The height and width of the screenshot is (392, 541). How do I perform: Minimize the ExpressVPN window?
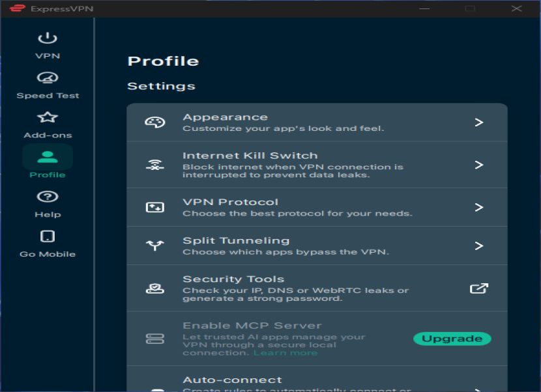pyautogui.click(x=424, y=8)
